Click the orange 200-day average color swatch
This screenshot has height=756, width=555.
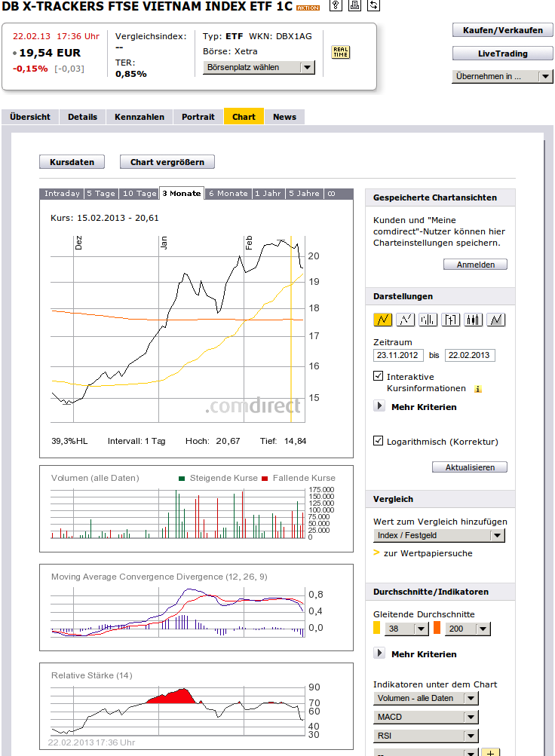[x=437, y=628]
